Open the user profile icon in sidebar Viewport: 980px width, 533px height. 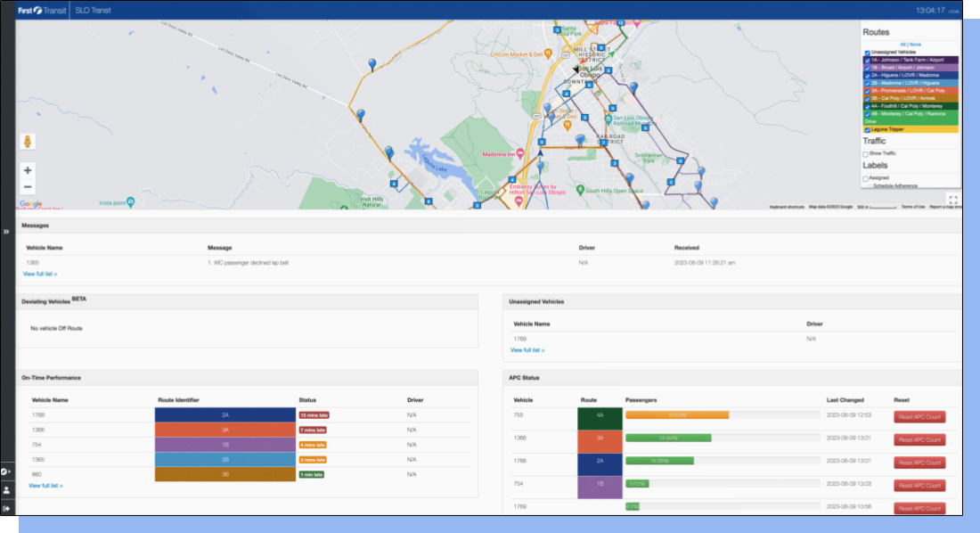point(6,490)
